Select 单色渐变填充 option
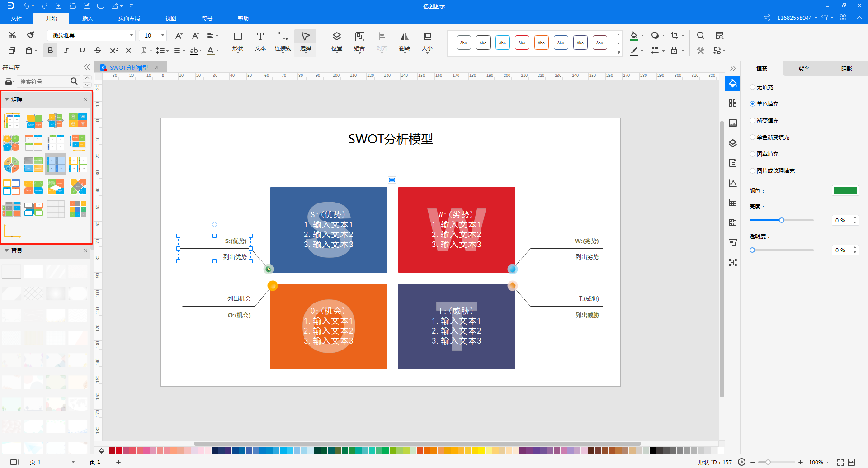The width and height of the screenshot is (868, 468). click(770, 137)
